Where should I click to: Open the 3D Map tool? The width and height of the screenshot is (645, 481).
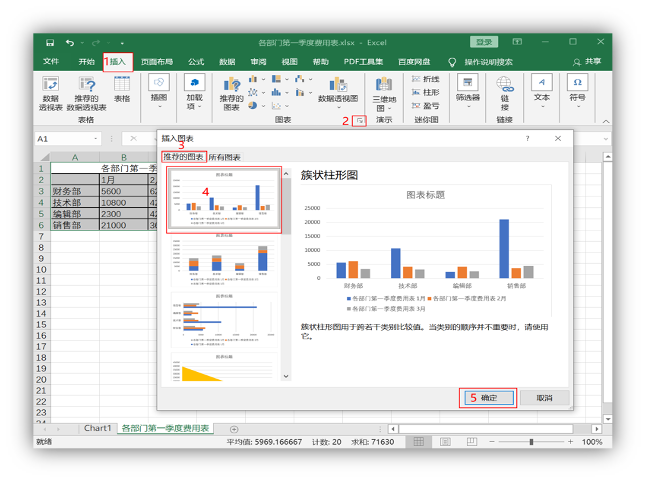point(384,94)
